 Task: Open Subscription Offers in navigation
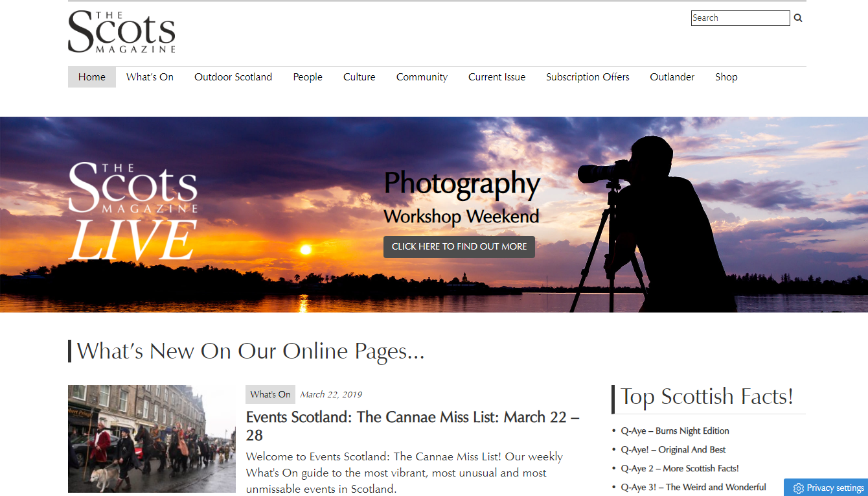pos(588,77)
